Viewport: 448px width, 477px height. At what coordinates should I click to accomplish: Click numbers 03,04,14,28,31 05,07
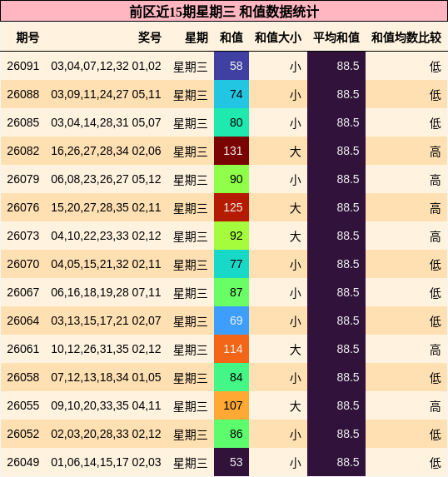[106, 122]
